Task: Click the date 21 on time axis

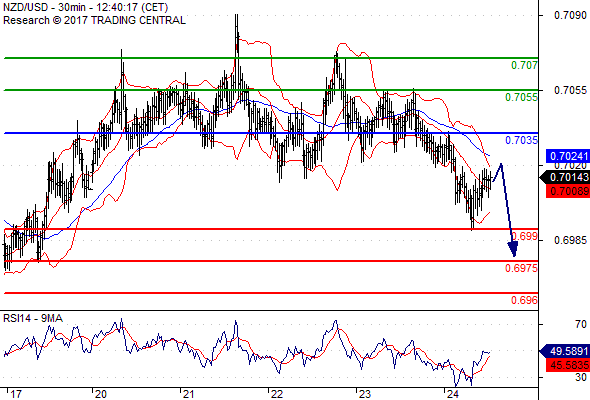Action: pyautogui.click(x=189, y=394)
